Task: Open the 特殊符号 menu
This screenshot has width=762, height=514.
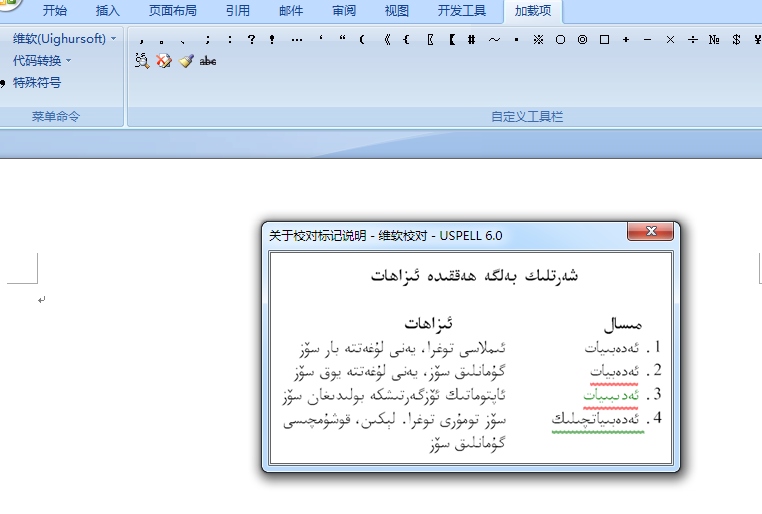Action: click(37, 83)
